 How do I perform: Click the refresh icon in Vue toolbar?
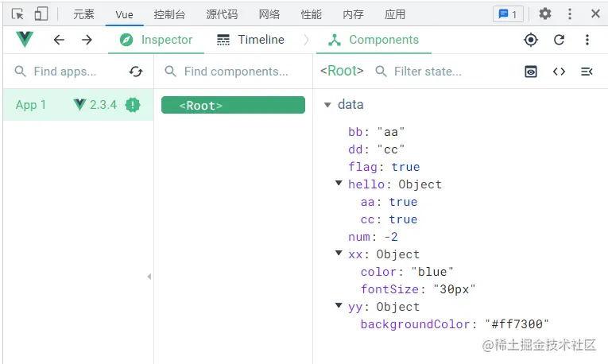(559, 40)
